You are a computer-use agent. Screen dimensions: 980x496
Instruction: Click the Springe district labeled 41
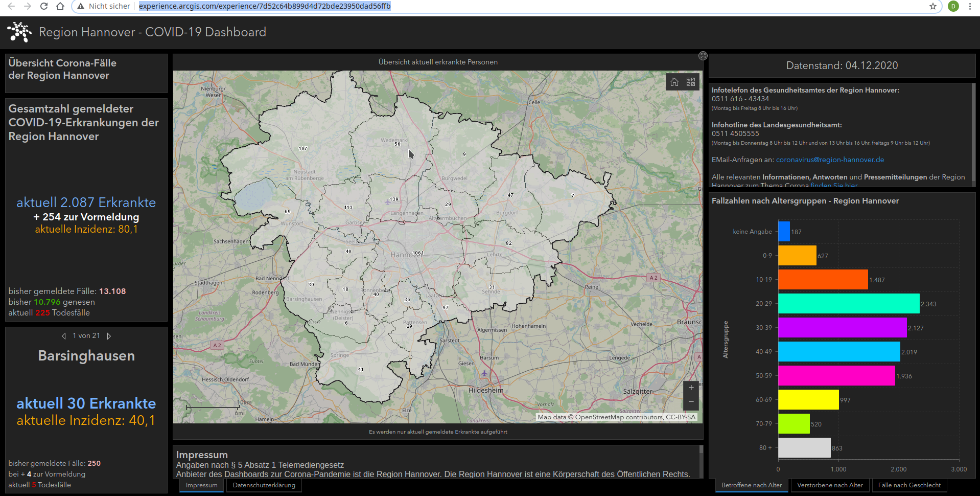pyautogui.click(x=361, y=369)
